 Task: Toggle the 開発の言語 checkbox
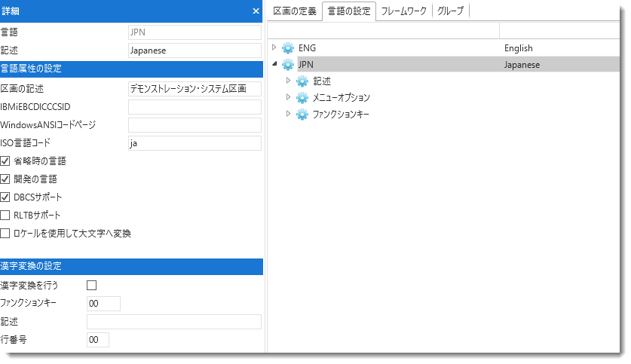pyautogui.click(x=6, y=179)
